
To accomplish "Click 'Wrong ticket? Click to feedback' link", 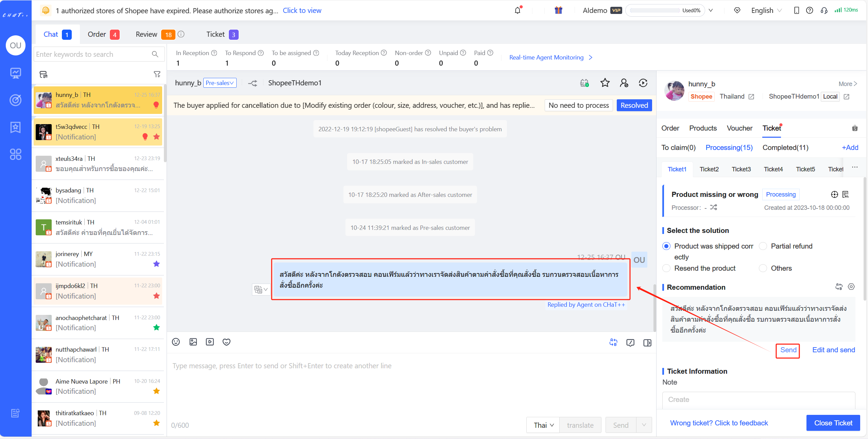I will pos(719,423).
